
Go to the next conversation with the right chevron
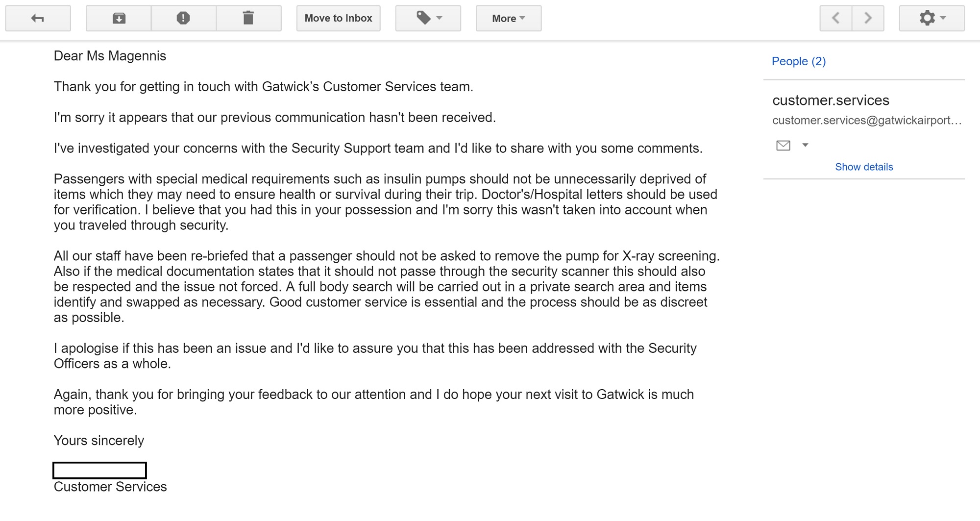(x=868, y=19)
